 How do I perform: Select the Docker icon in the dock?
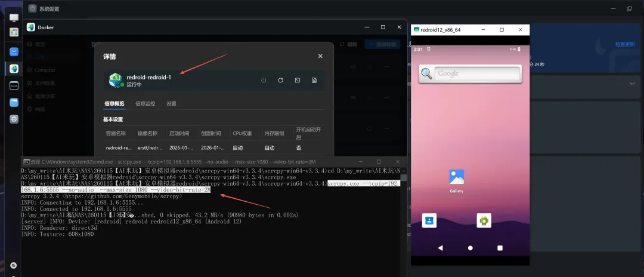(x=14, y=69)
